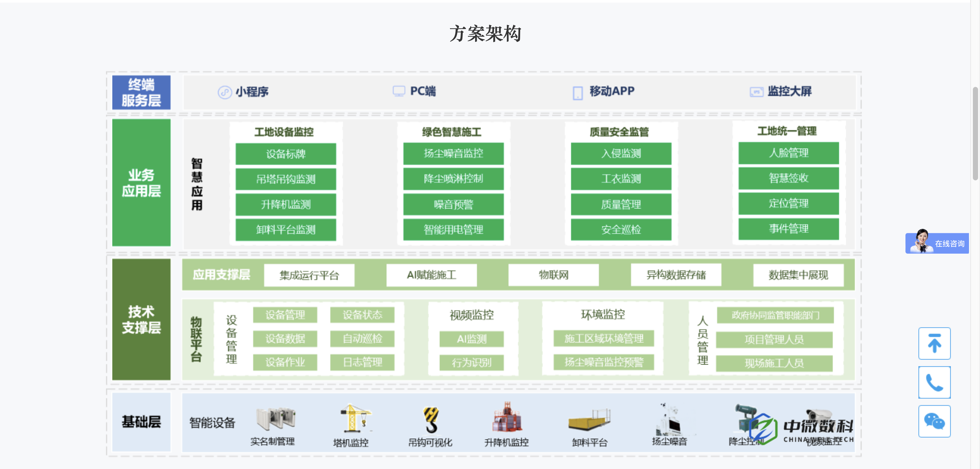The image size is (980, 469).
Task: Click the 集成运行平台 box
Action: (309, 275)
